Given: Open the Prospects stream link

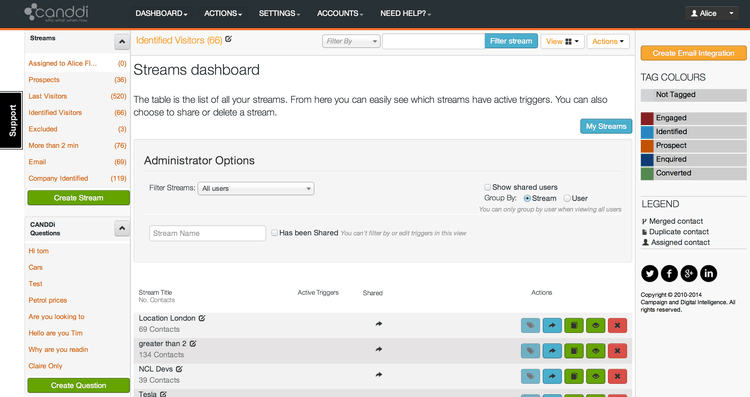Looking at the screenshot, I should click(x=44, y=80).
